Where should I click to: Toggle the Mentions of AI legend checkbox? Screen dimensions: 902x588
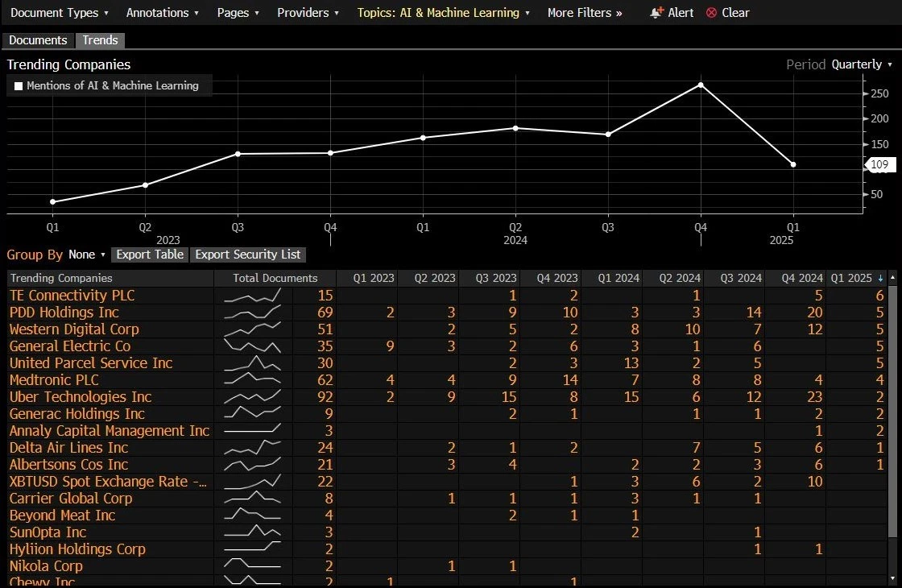(19, 86)
